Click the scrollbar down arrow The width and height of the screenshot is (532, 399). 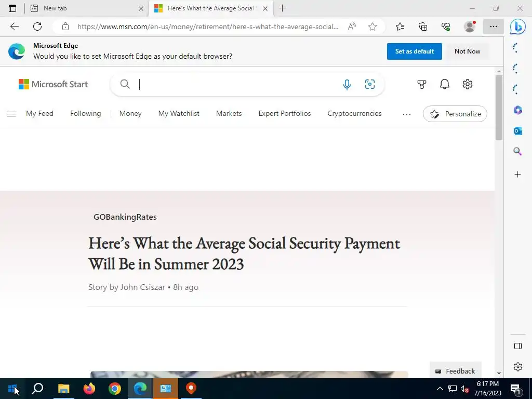click(x=499, y=373)
